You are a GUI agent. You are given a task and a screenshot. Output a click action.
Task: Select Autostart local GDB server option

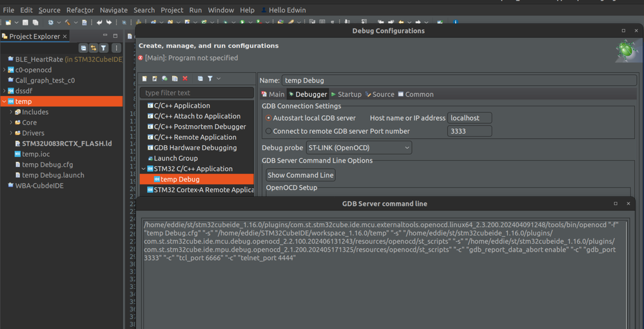pos(269,118)
